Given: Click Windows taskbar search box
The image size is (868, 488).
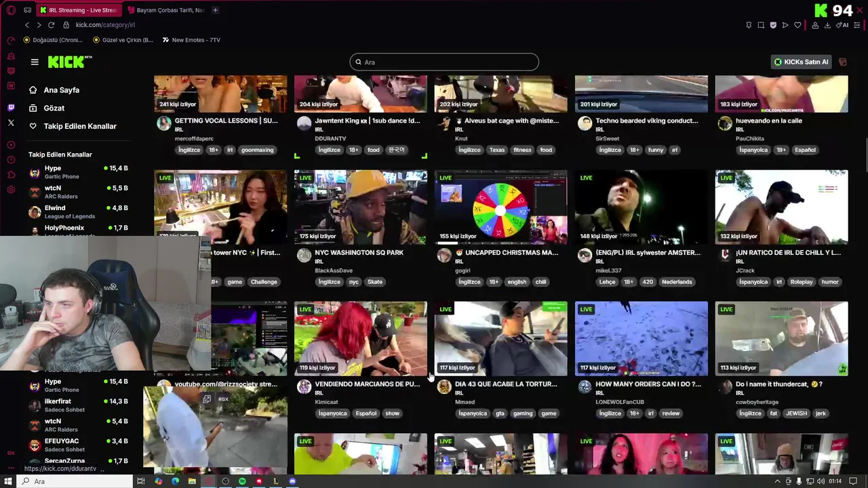Looking at the screenshot, I should 75,481.
